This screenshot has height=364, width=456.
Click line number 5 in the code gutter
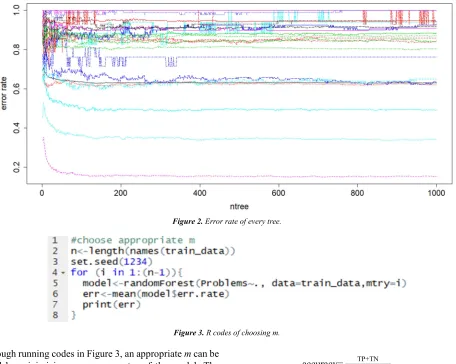[55, 283]
